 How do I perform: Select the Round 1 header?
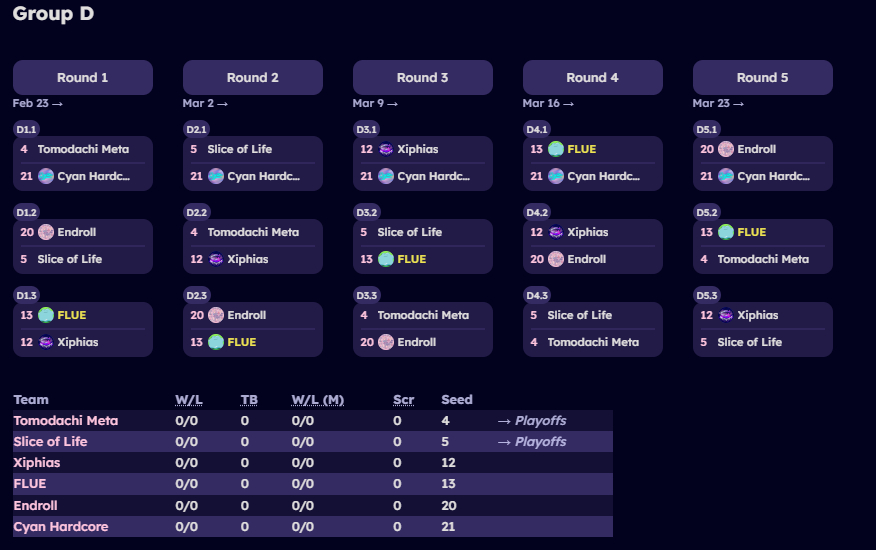click(83, 78)
